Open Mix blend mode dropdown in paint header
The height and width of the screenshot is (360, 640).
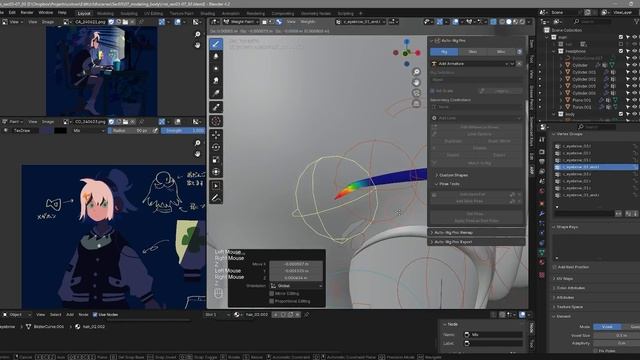pyautogui.click(x=89, y=131)
